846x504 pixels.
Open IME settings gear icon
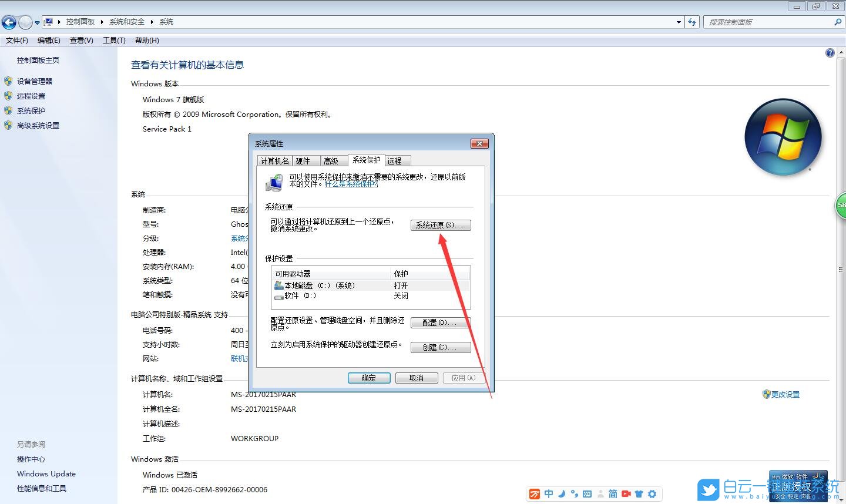pyautogui.click(x=652, y=494)
